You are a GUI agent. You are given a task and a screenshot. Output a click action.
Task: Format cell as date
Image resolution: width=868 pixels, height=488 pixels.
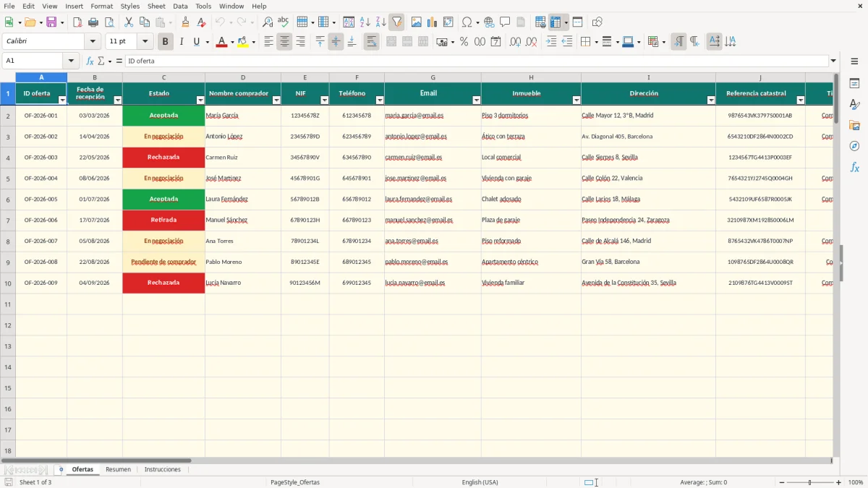[x=495, y=42]
